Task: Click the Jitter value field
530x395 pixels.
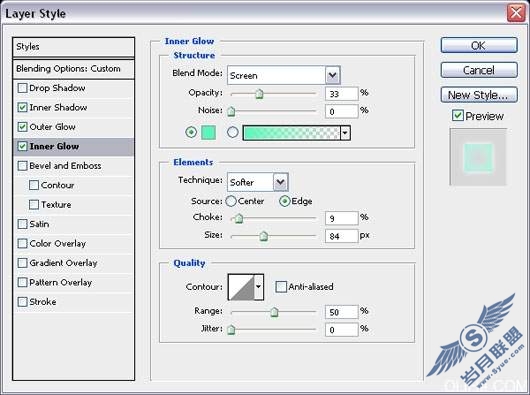Action: click(341, 329)
